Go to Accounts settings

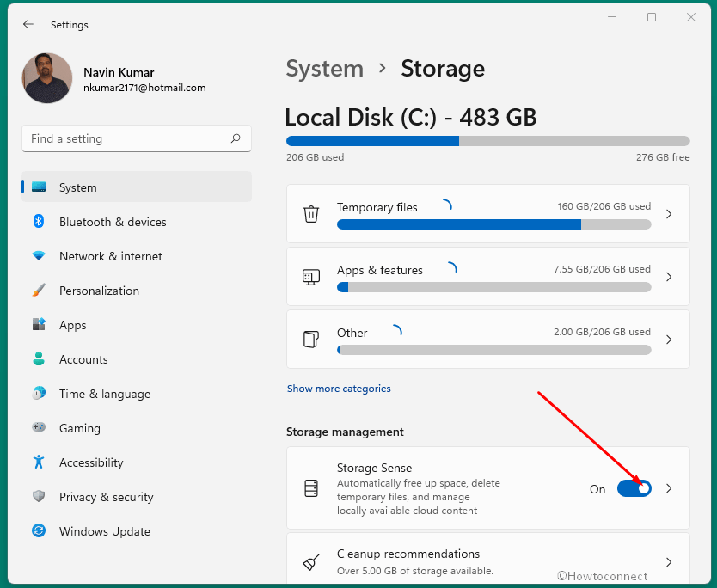[137, 359]
